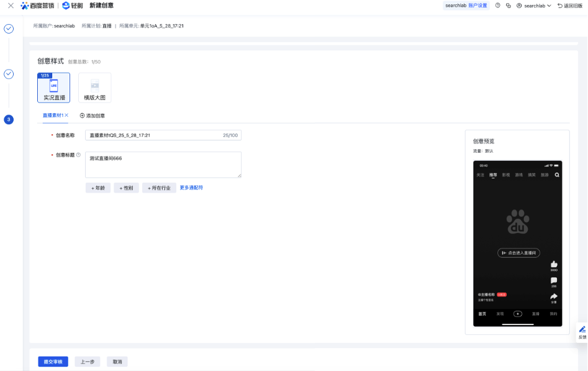Click the share arrow icon in preview
Screen dimensions: 588x371
(x=554, y=296)
